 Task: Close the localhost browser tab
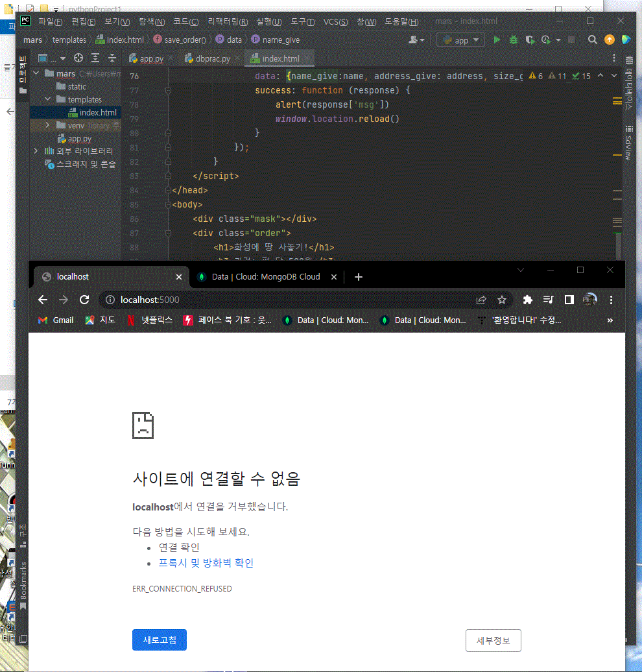(x=179, y=277)
